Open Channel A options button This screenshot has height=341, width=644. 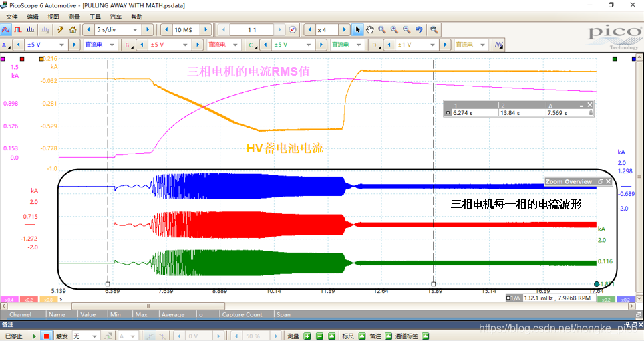coord(5,45)
